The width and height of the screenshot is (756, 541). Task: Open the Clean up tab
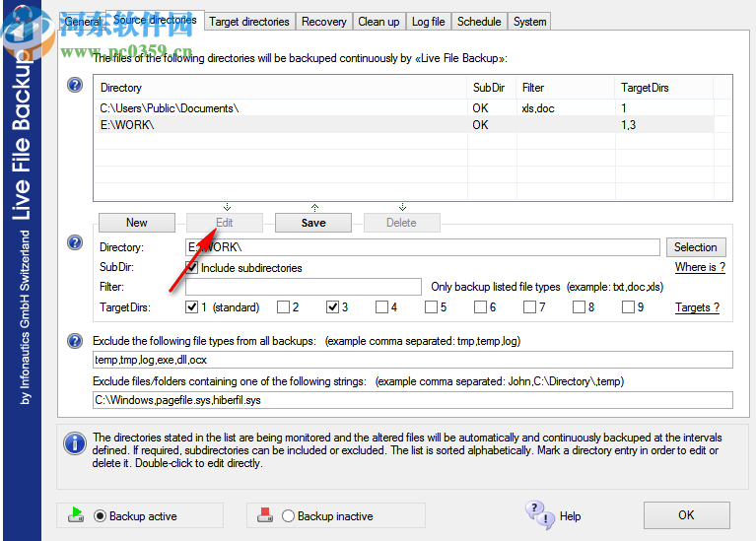[x=378, y=22]
